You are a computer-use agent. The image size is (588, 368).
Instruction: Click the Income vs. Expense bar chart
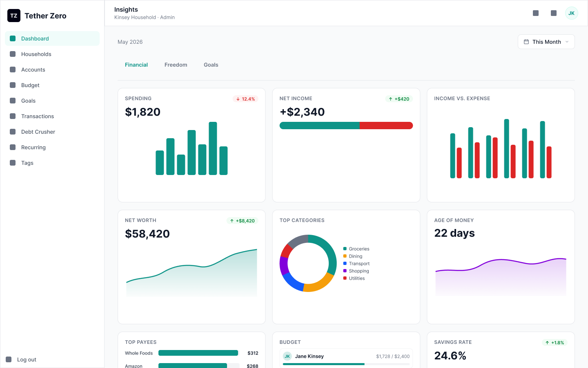(501, 148)
